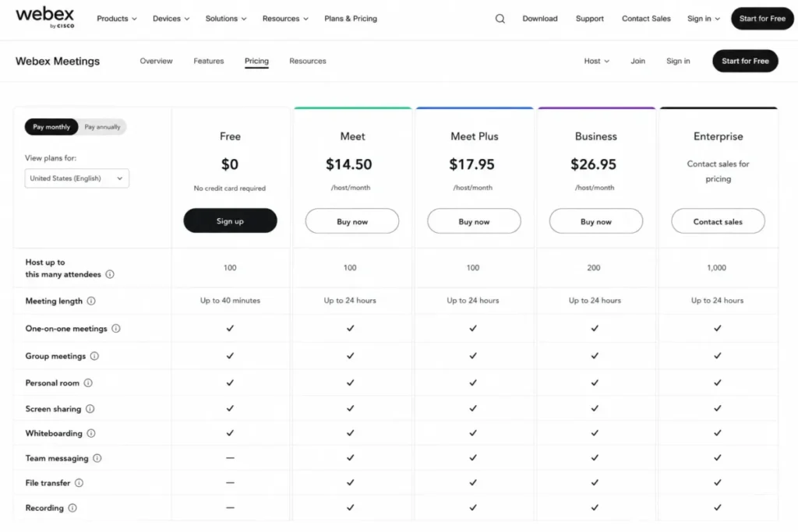Screen dimensions: 798x532
Task: Buy now for the Business plan
Action: click(x=596, y=221)
